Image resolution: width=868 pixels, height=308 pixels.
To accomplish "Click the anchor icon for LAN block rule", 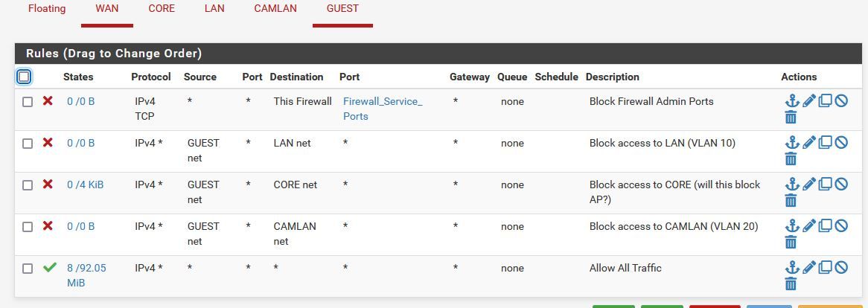I will [x=792, y=143].
